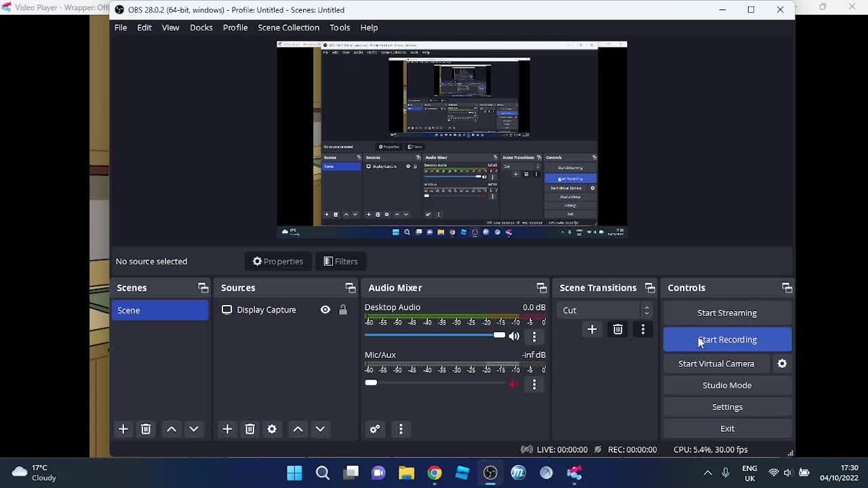Float the Sources dock using its header icon
This screenshot has width=868, height=488.
click(350, 288)
